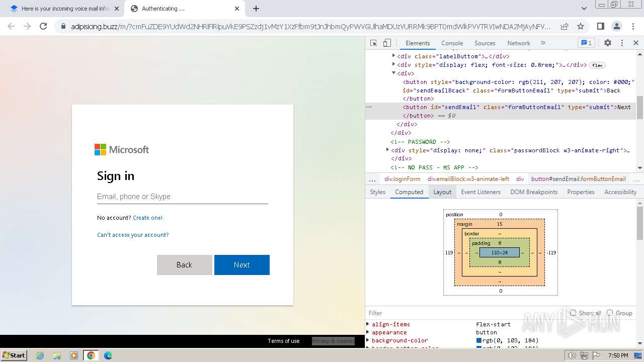The height and width of the screenshot is (362, 644).
Task: Enable the Group checkbox
Action: 610,313
